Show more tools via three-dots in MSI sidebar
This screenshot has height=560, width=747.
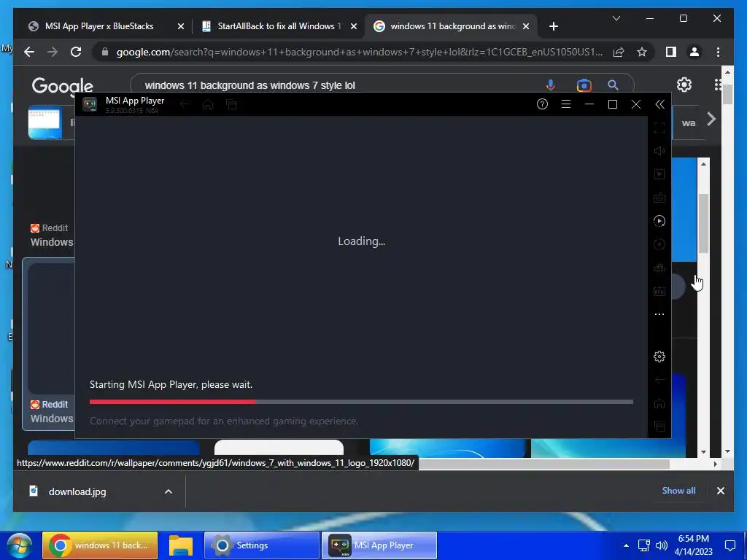659,314
